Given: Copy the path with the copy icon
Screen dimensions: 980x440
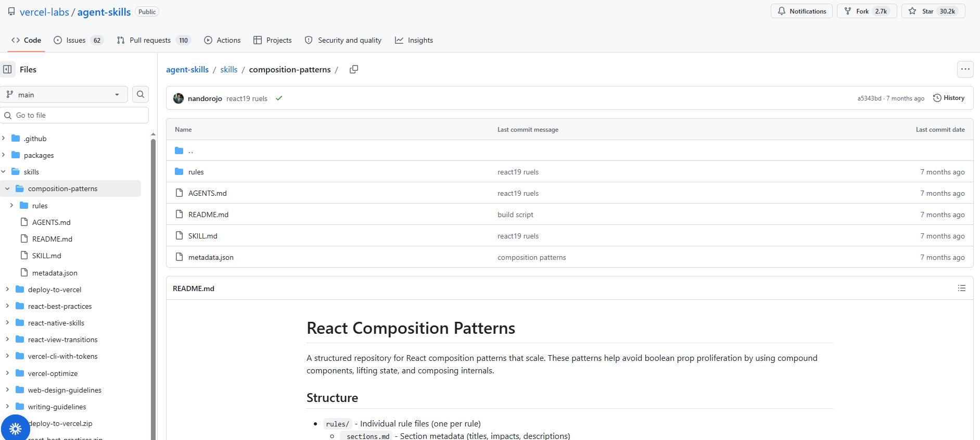Looking at the screenshot, I should click(354, 69).
